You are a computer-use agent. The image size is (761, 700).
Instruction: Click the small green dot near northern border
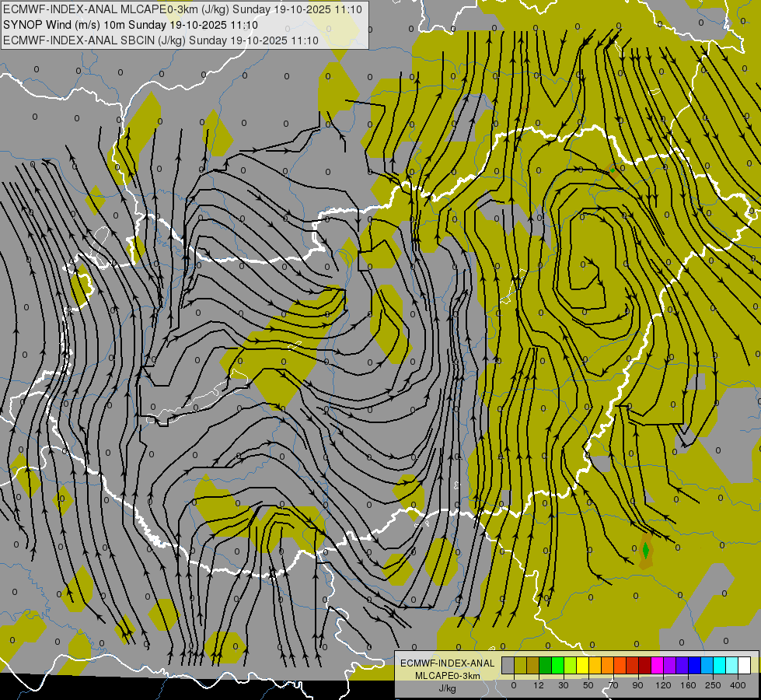click(x=613, y=170)
